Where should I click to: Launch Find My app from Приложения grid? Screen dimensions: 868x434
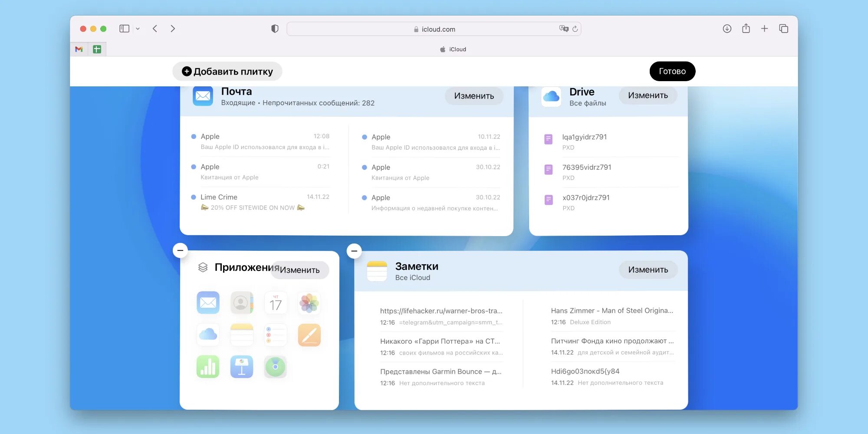276,367
